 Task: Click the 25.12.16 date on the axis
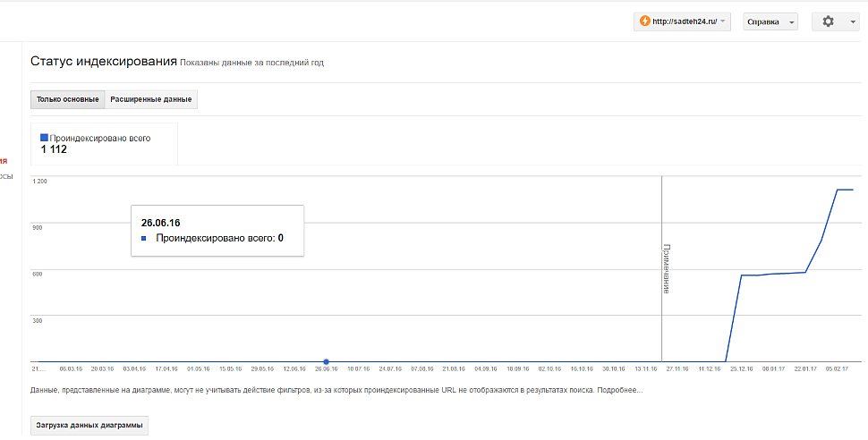(x=740, y=368)
